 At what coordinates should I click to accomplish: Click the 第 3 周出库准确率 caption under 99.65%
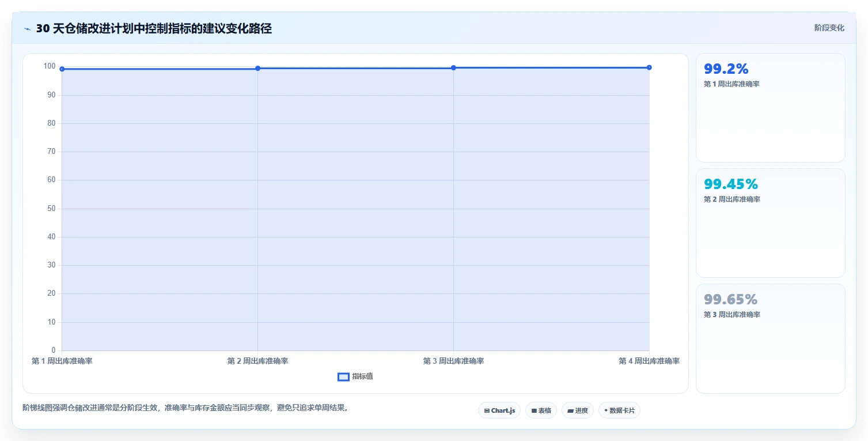731,315
